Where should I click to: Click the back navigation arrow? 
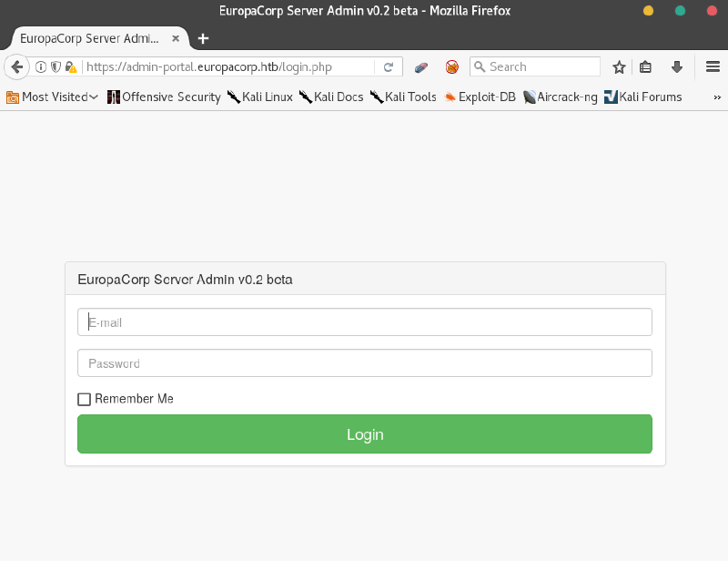[16, 66]
